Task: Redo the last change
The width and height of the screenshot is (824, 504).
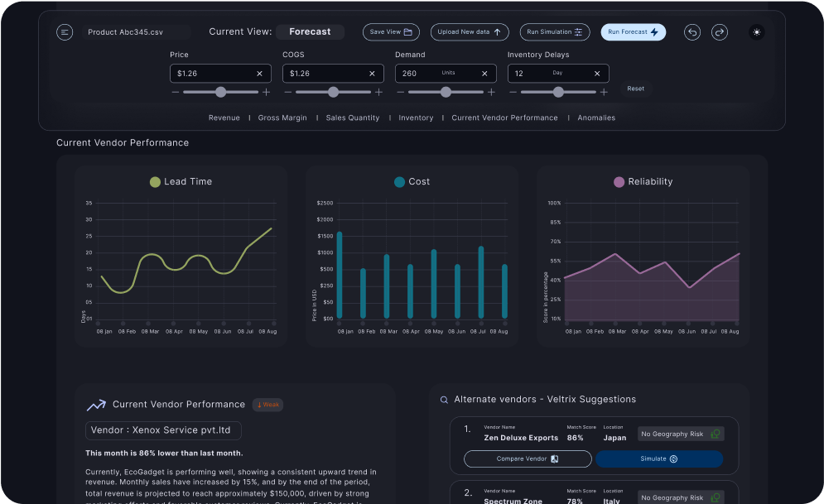Action: coord(720,32)
